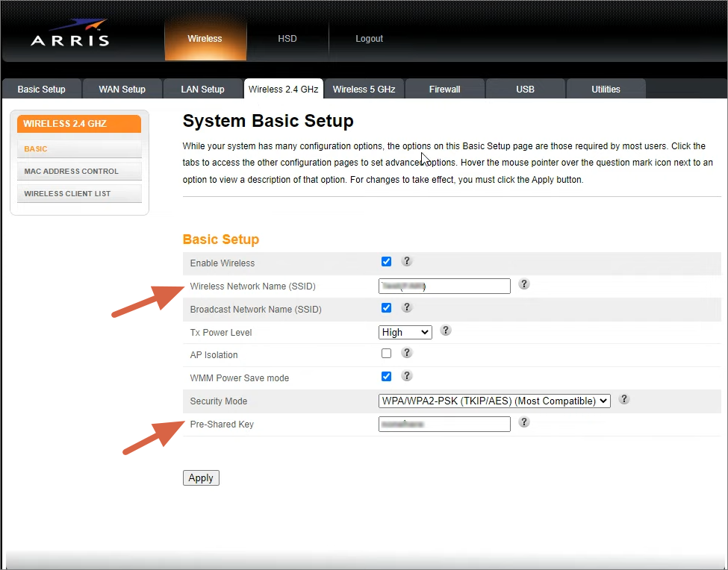Disable Broadcast Network Name (SSID)

[386, 307]
